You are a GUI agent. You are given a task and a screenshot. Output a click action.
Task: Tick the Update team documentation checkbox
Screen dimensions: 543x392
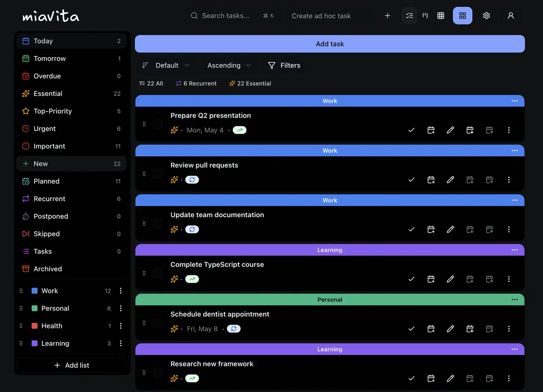point(158,224)
